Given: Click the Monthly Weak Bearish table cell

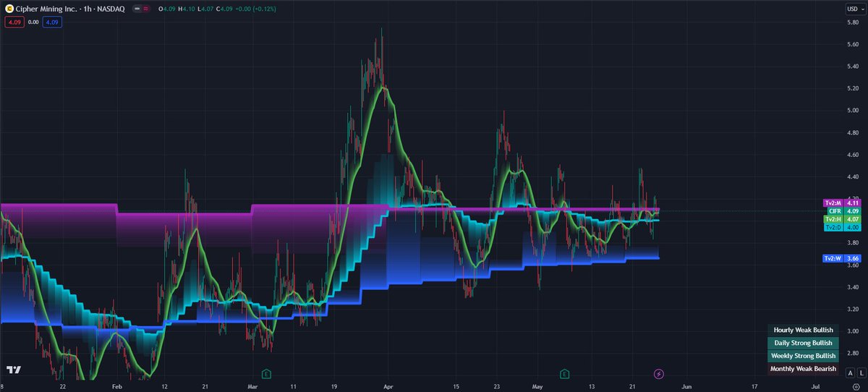Looking at the screenshot, I should [803, 369].
